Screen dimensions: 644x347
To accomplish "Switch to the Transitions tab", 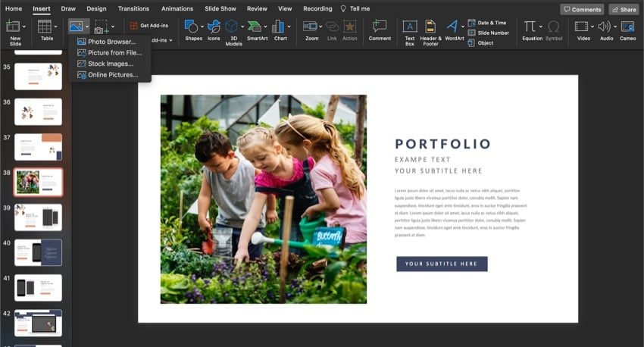I will 133,8.
